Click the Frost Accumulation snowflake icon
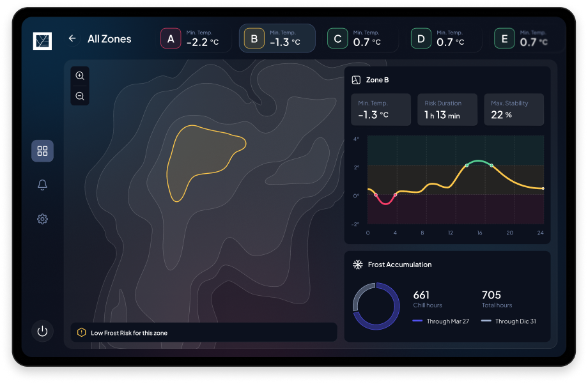 coord(358,265)
